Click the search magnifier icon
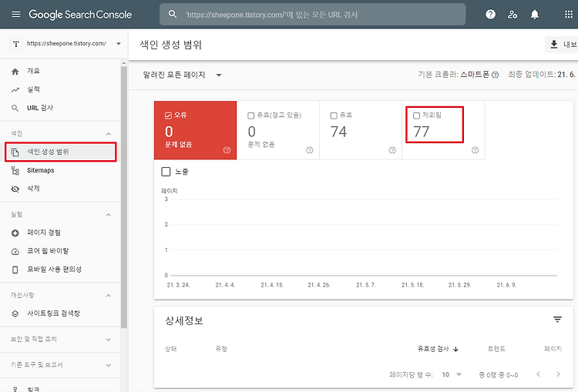 [172, 15]
